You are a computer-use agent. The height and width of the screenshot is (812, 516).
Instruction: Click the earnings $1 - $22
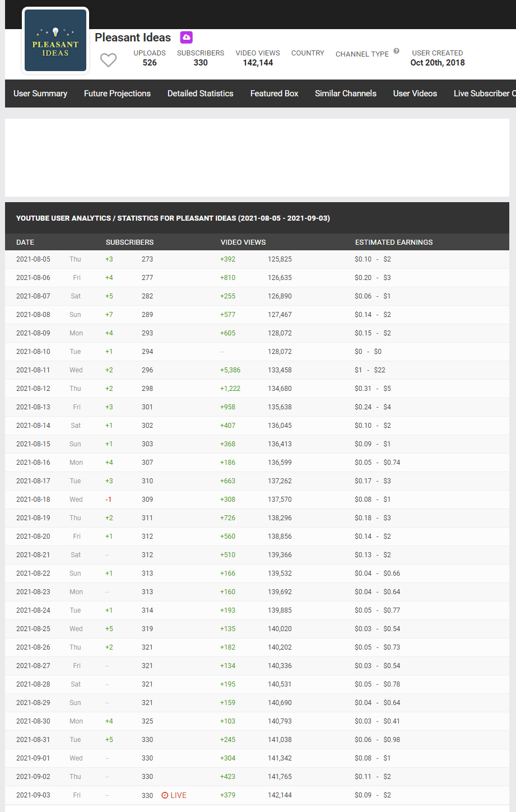click(370, 370)
